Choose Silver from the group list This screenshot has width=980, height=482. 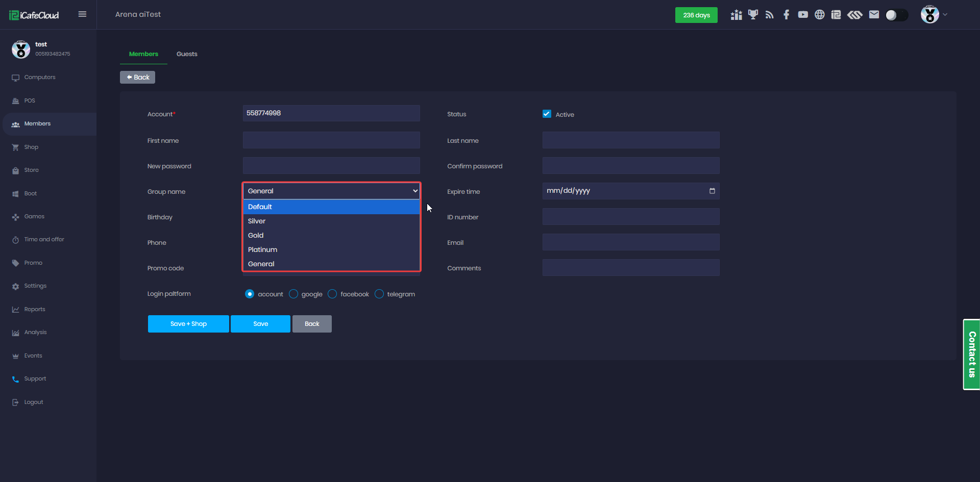point(257,221)
